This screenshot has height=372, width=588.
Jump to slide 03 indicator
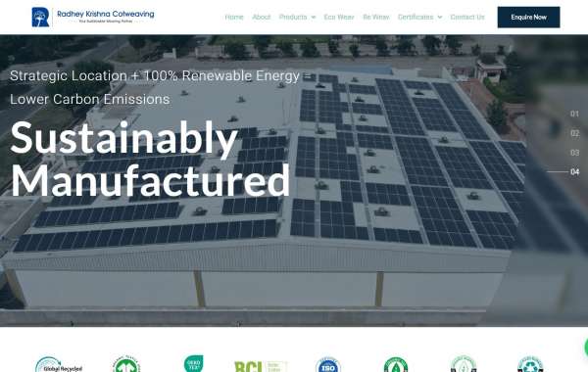click(x=574, y=153)
